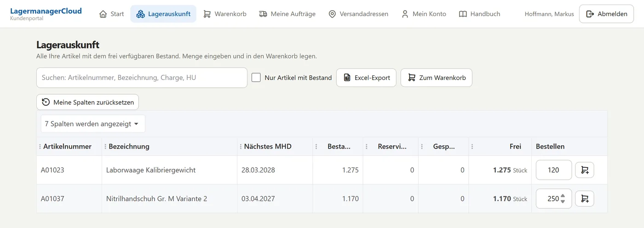Switch to Versandadressen navigation item

pos(358,14)
